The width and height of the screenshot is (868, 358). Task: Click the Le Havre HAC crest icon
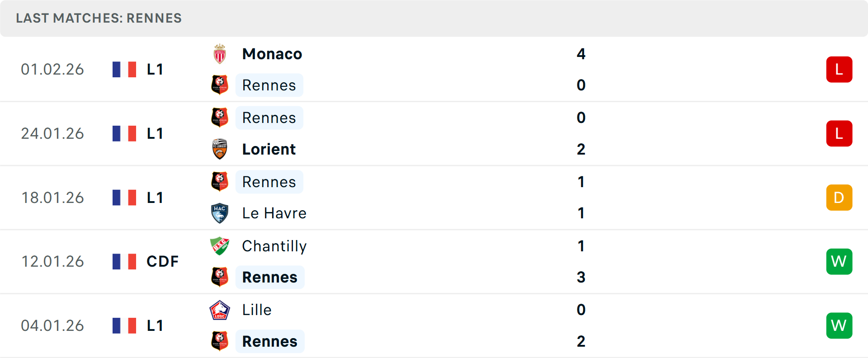tap(220, 213)
